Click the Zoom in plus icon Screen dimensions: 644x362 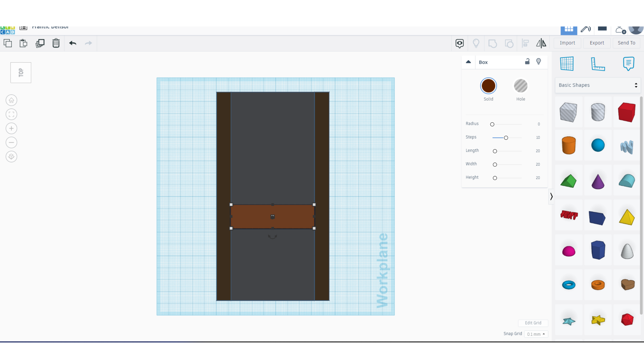tap(11, 128)
